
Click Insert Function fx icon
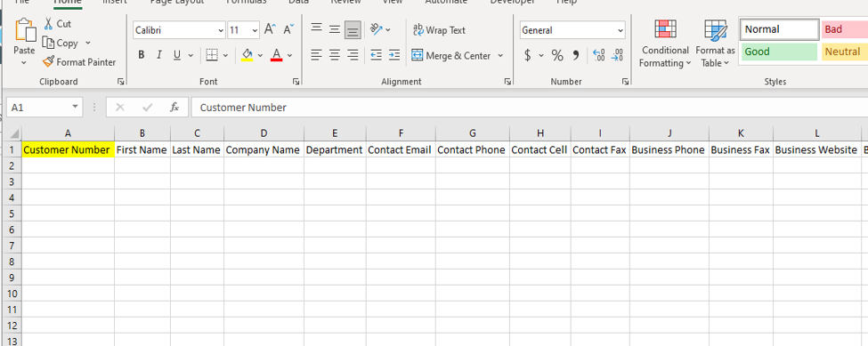(174, 108)
